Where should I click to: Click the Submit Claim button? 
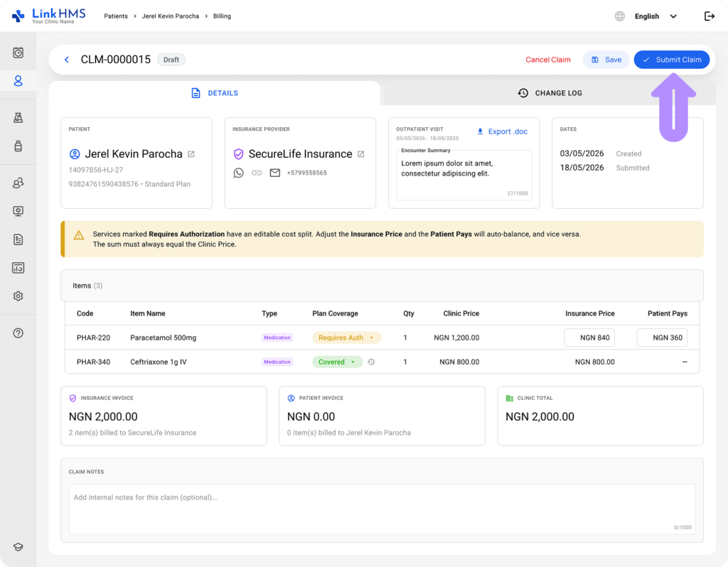(x=671, y=60)
